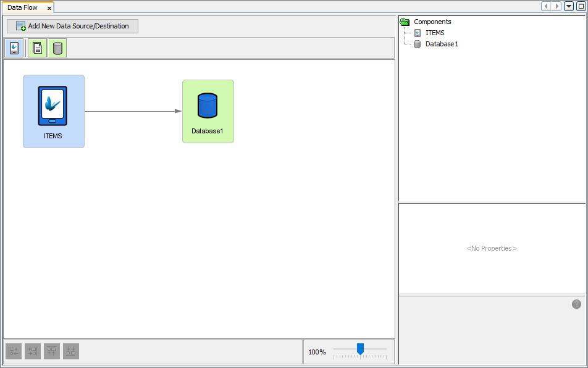Viewport: 588px width, 368px height.
Task: Select the Components root folder in tree
Action: pos(432,22)
